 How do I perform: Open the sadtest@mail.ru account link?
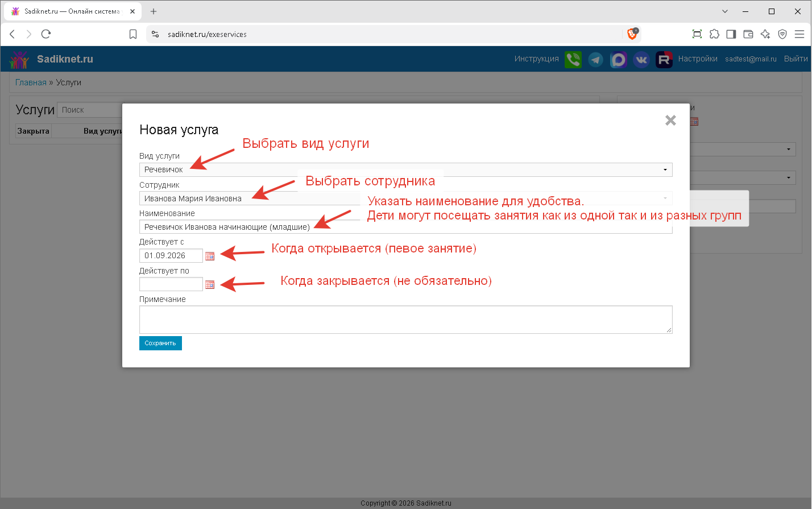pyautogui.click(x=751, y=59)
